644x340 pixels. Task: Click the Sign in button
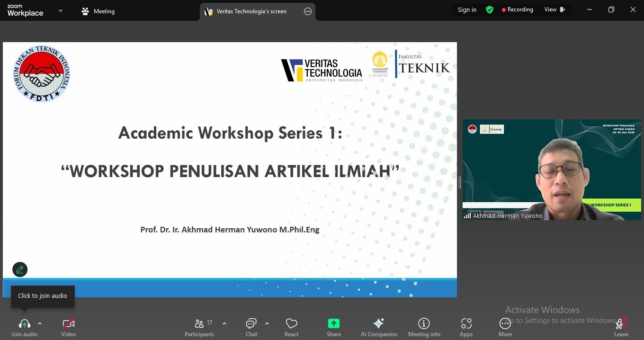point(467,10)
